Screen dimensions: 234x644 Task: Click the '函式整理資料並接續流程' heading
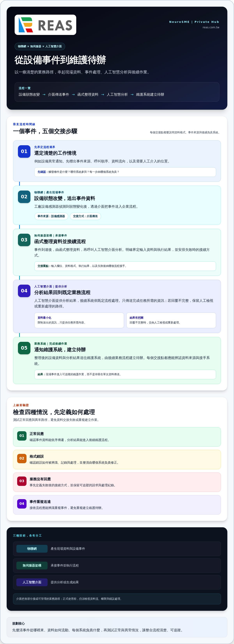(60, 242)
